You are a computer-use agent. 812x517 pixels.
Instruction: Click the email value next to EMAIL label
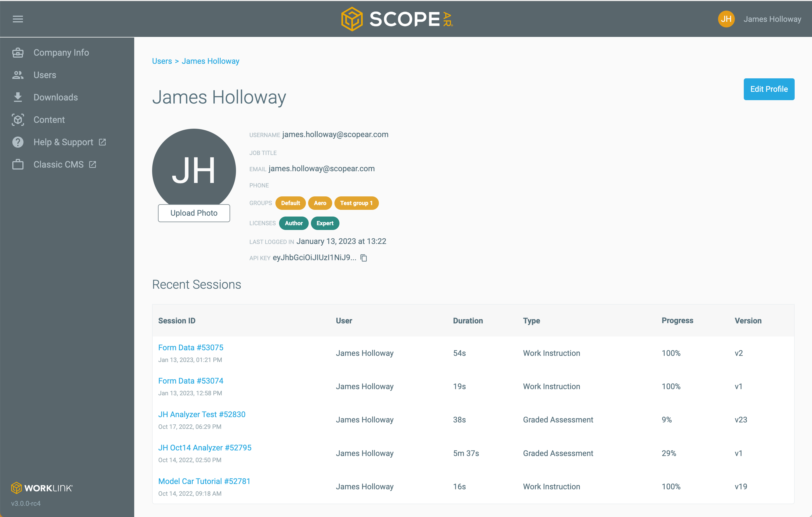(x=322, y=168)
